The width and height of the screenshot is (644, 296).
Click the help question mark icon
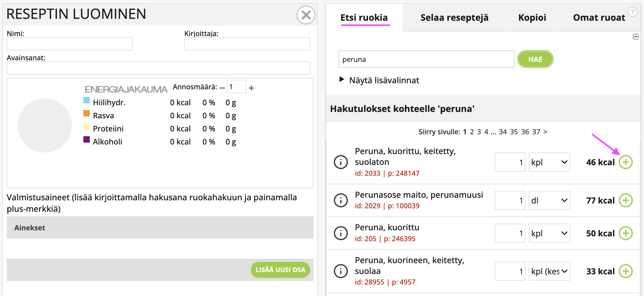pyautogui.click(x=632, y=12)
